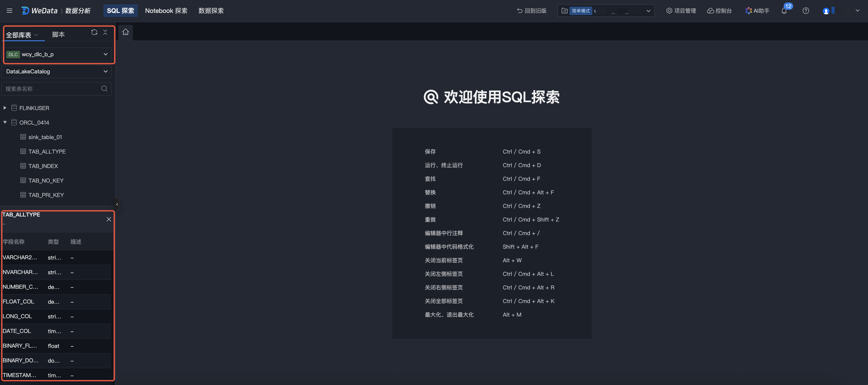Focus the 搜索表名称 search field
This screenshot has width=868, height=385.
tap(51, 89)
